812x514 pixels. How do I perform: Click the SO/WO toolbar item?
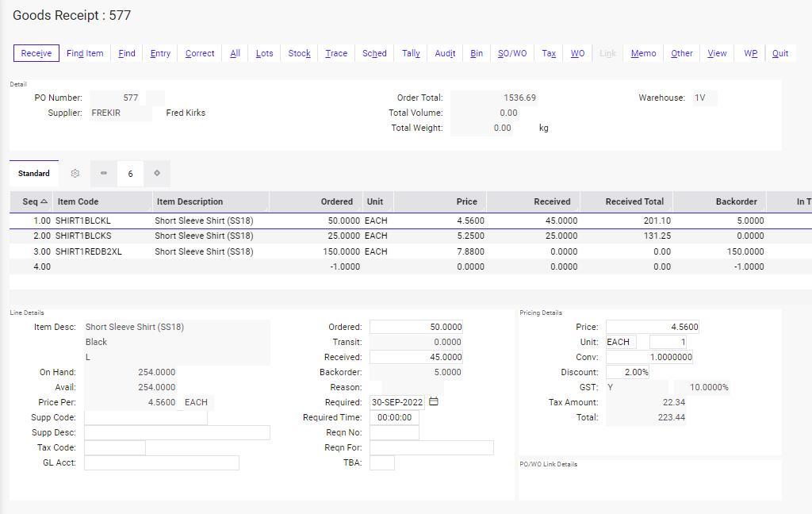click(512, 53)
